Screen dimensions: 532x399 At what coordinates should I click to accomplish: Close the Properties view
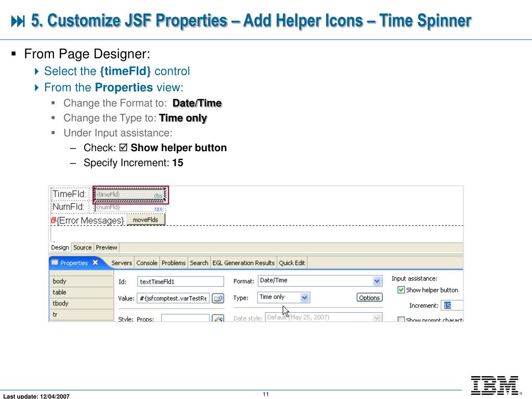click(96, 262)
